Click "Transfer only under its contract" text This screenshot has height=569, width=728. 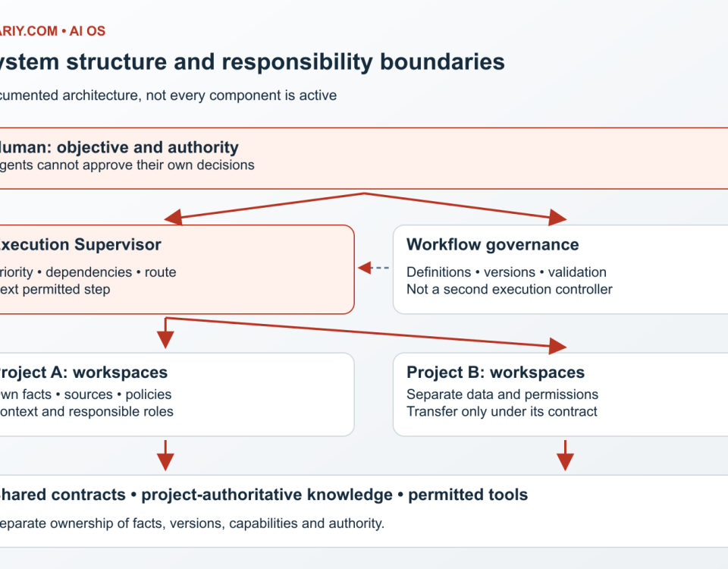tap(502, 411)
